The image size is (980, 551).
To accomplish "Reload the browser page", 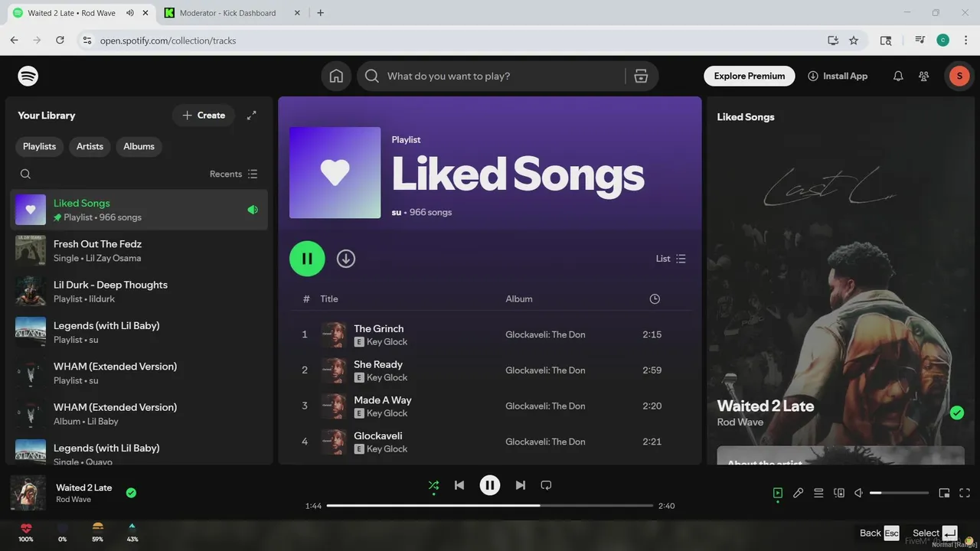I will coord(60,41).
